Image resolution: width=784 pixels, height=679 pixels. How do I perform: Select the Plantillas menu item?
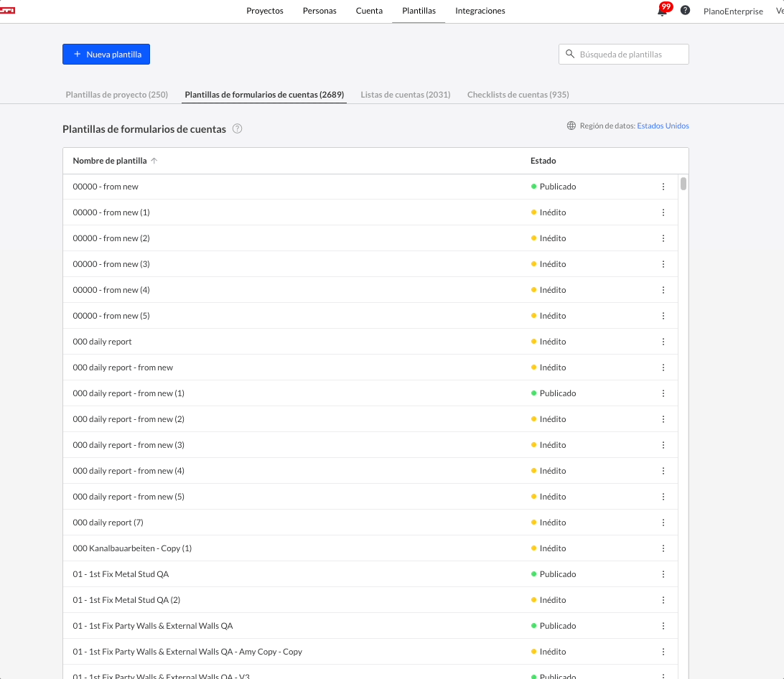click(x=419, y=11)
